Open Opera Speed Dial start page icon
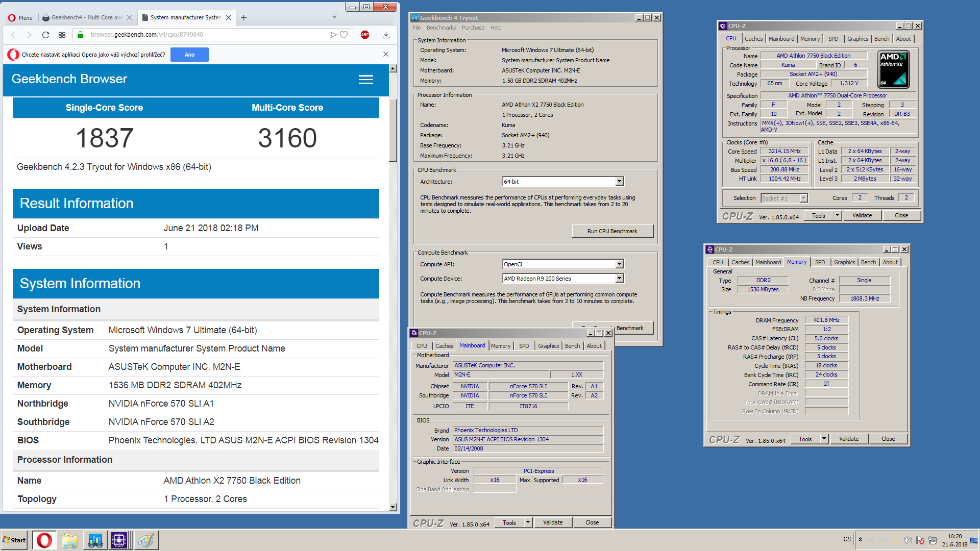The image size is (980, 551). pos(62,35)
